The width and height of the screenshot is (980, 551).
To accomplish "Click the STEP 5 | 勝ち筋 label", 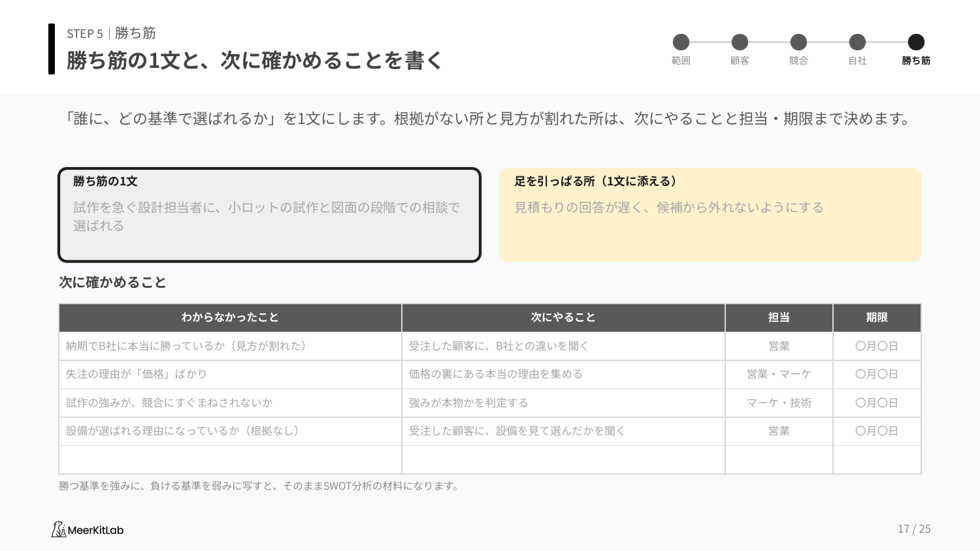I will 111,33.
